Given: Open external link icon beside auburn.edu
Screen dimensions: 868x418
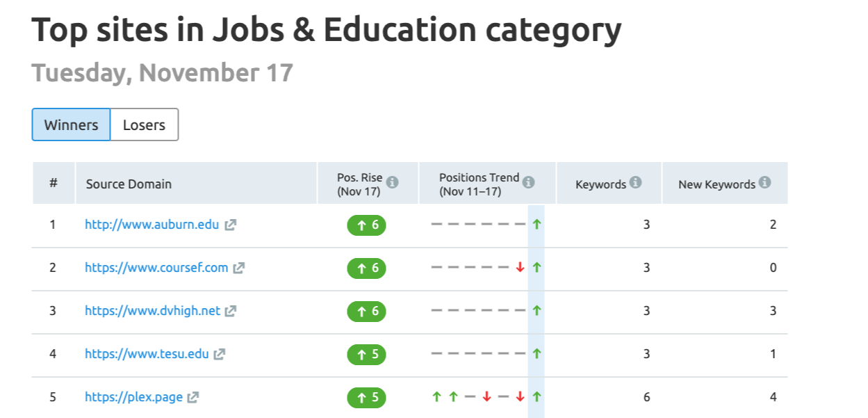Looking at the screenshot, I should (231, 225).
